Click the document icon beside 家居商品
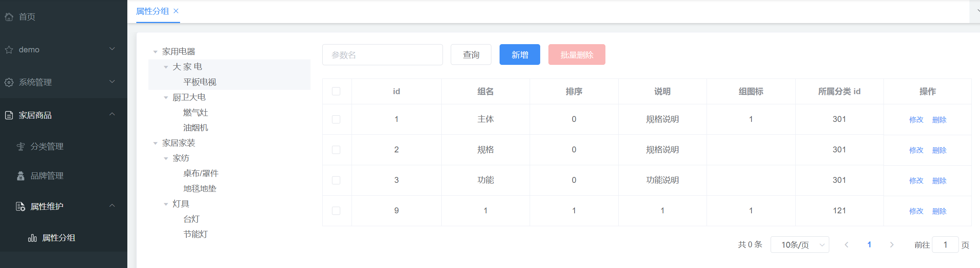Viewport: 980px width, 268px height. tap(9, 115)
